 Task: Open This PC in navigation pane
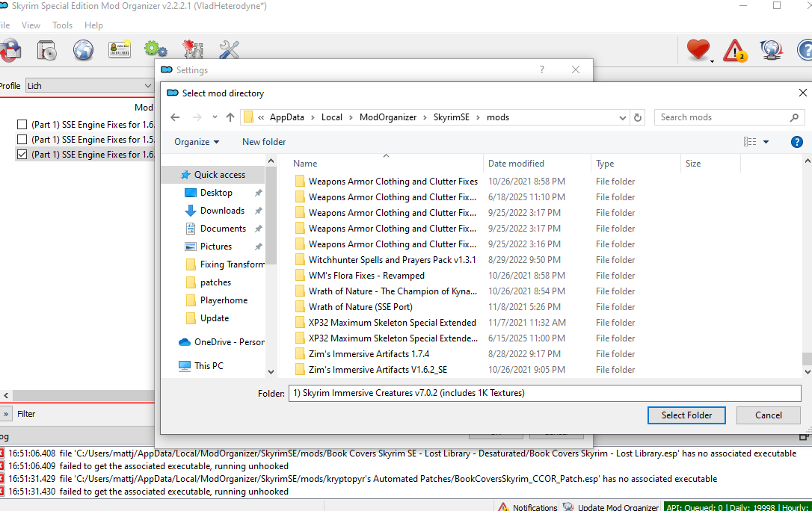tap(201, 365)
